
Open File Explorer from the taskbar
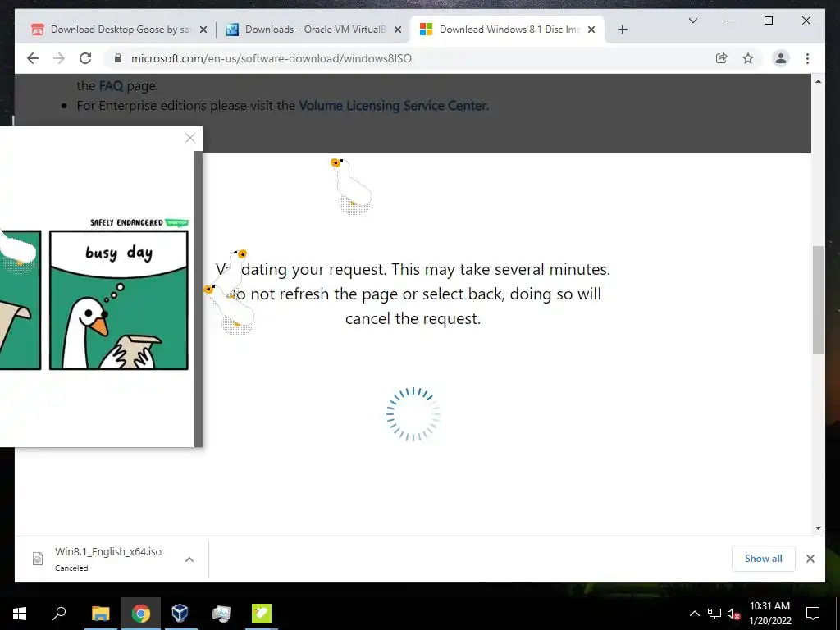[101, 614]
